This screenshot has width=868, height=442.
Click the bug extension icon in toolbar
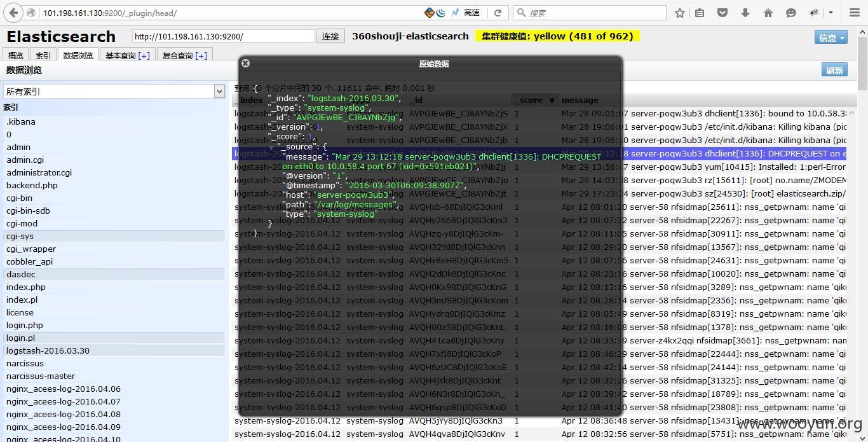coord(815,13)
